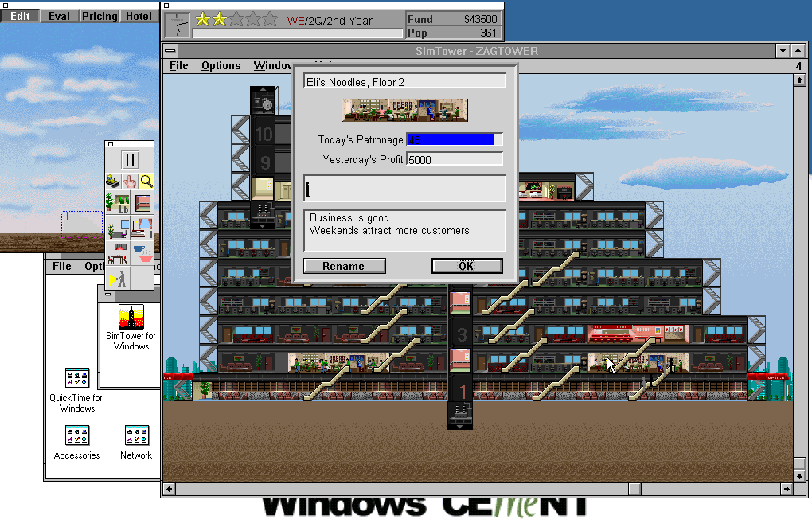The height and width of the screenshot is (531, 812).
Task: Click the red entrance awning on the right
Action: tap(769, 377)
